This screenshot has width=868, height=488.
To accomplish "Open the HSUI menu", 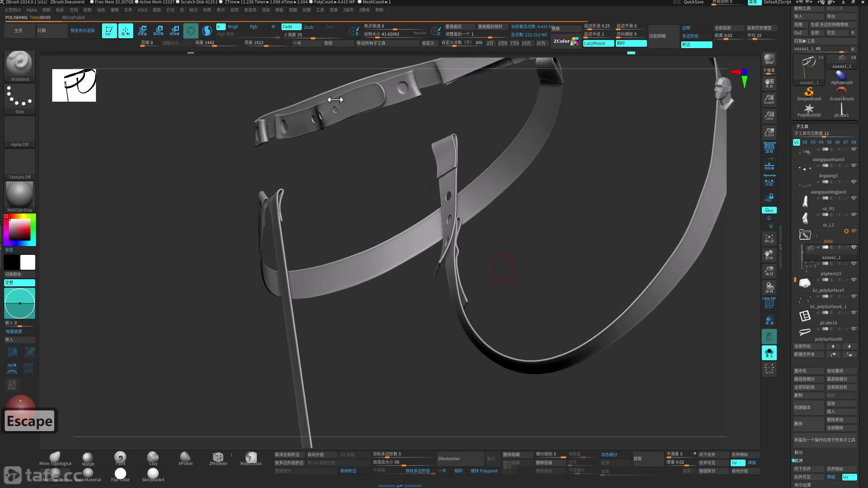I will click(142, 10).
